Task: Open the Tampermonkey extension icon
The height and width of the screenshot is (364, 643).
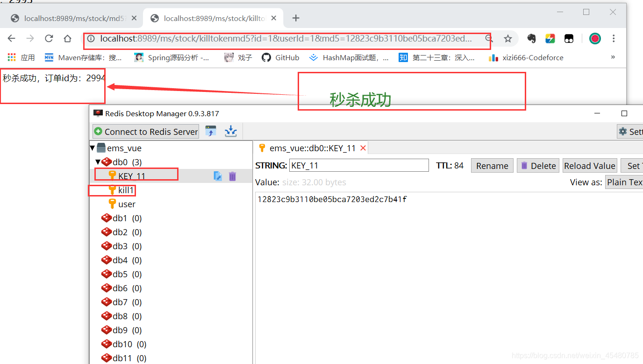Action: pos(569,39)
